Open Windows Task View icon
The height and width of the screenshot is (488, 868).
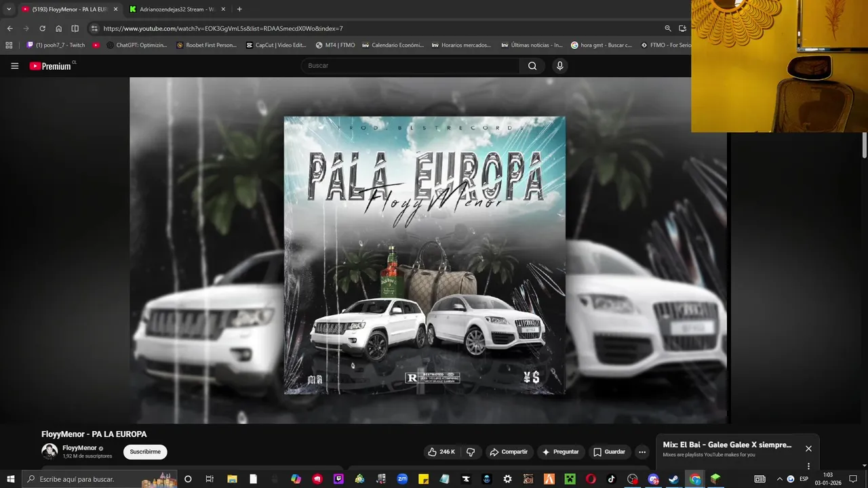(210, 479)
